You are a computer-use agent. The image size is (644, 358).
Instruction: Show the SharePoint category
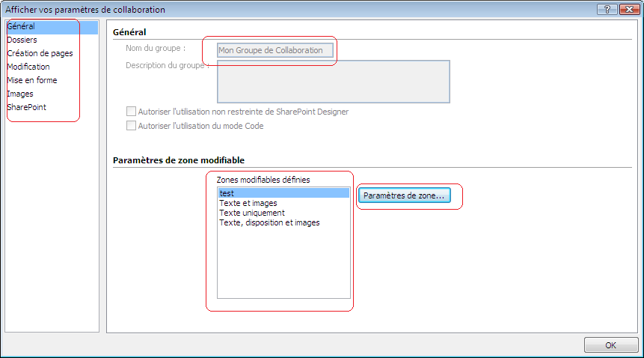(x=26, y=107)
